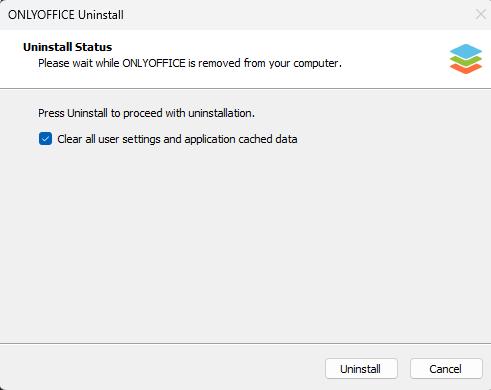Start removal with the Uninstall button
This screenshot has height=390, width=491.
(x=361, y=369)
